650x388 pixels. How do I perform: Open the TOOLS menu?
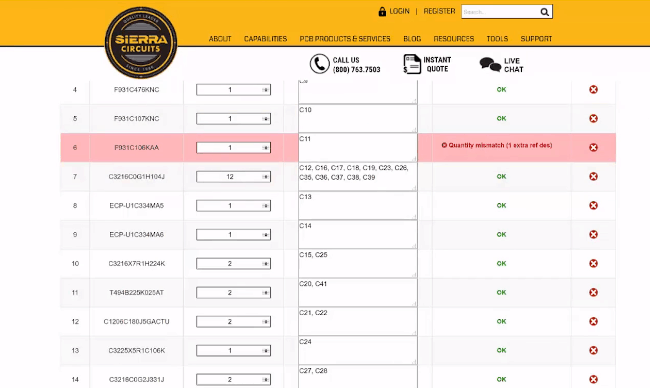pyautogui.click(x=497, y=39)
